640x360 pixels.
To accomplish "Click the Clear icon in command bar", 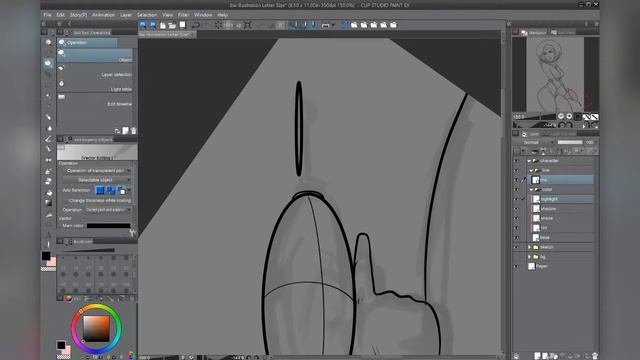I will click(x=218, y=25).
